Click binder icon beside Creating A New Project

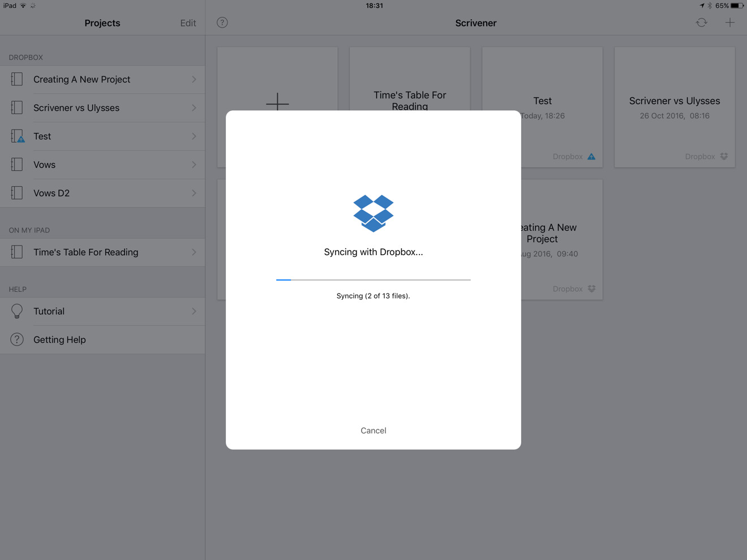click(x=17, y=79)
